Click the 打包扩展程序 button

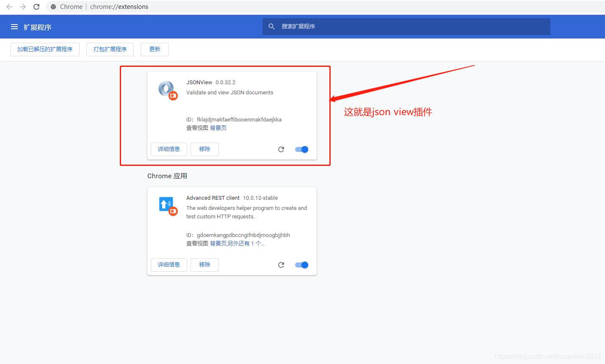pyautogui.click(x=110, y=49)
